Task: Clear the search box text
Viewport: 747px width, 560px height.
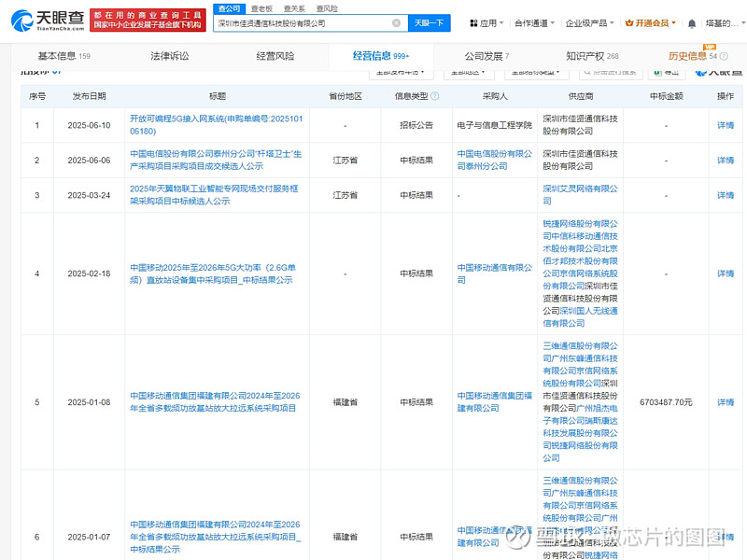Action: coord(396,22)
